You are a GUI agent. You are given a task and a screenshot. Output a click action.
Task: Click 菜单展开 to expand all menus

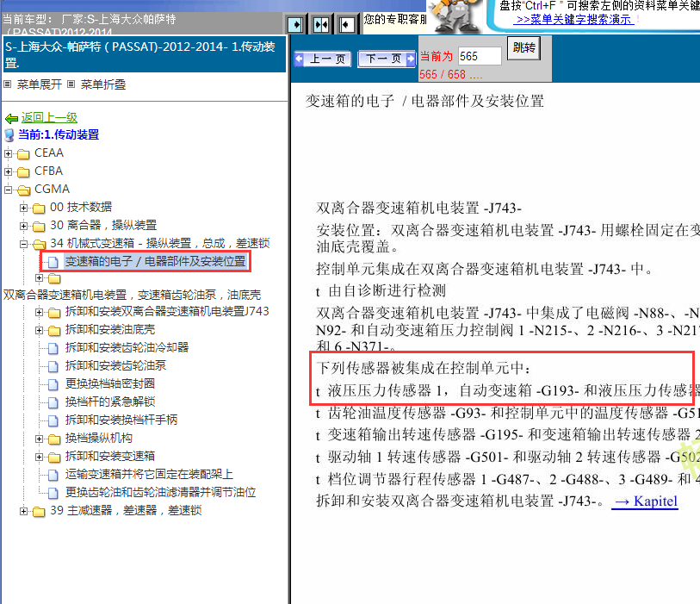pos(40,84)
